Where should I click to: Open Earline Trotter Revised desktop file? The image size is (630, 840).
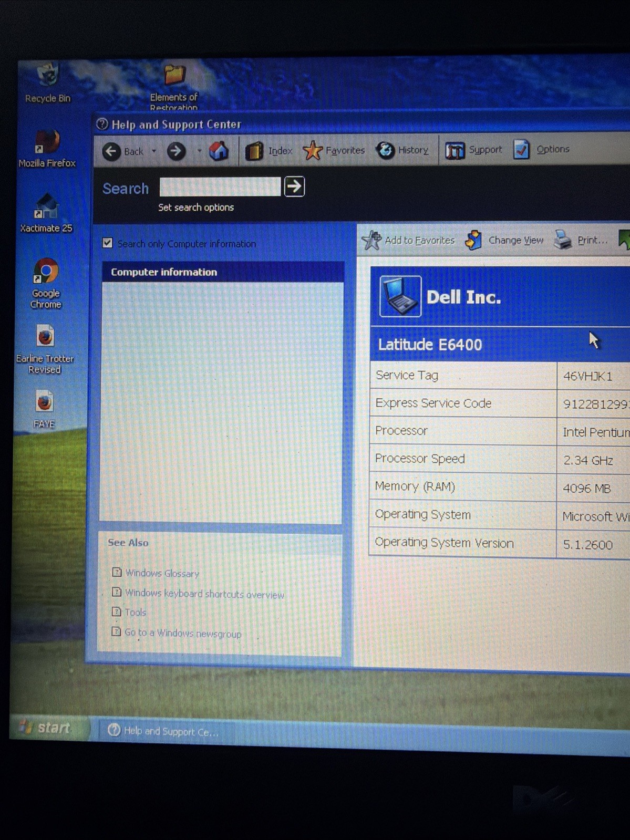45,350
